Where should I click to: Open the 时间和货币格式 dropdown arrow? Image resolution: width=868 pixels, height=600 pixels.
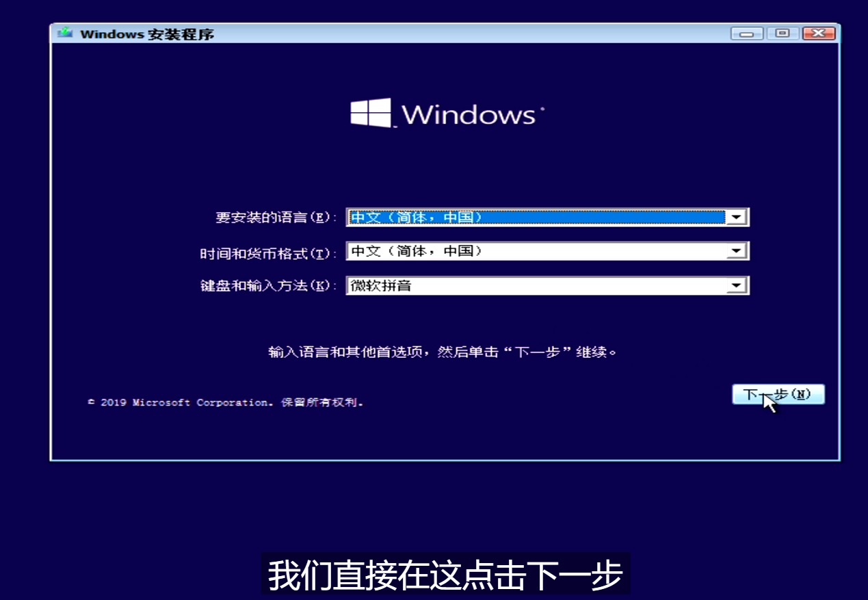pos(736,252)
